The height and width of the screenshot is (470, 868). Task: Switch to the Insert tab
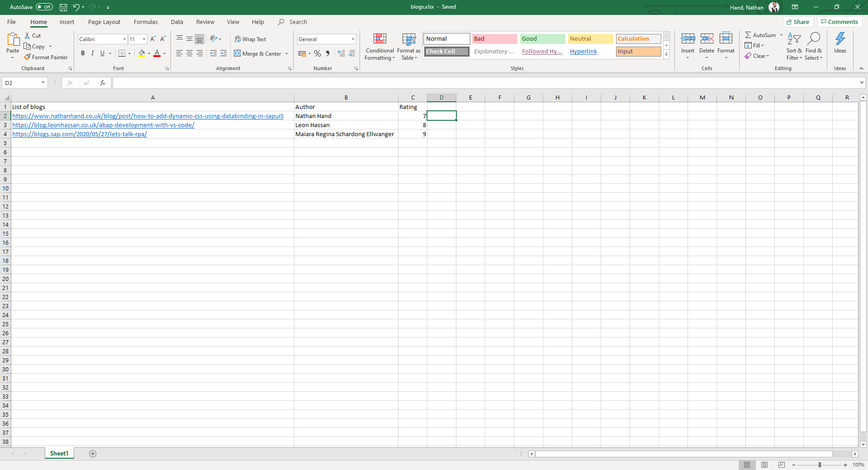[67, 22]
